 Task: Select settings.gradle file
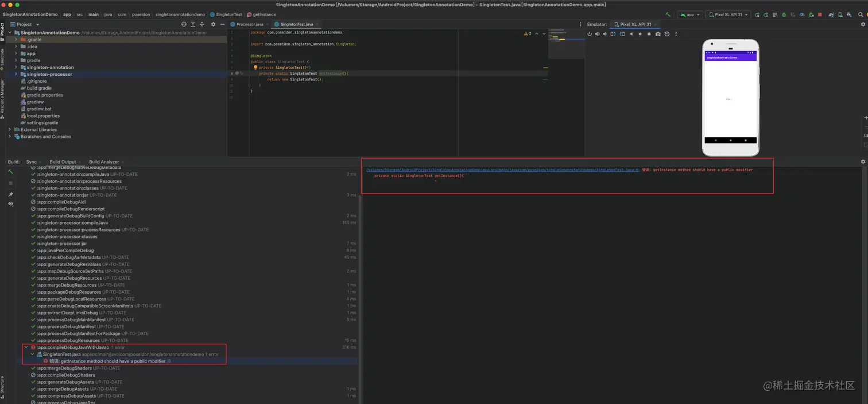(42, 122)
